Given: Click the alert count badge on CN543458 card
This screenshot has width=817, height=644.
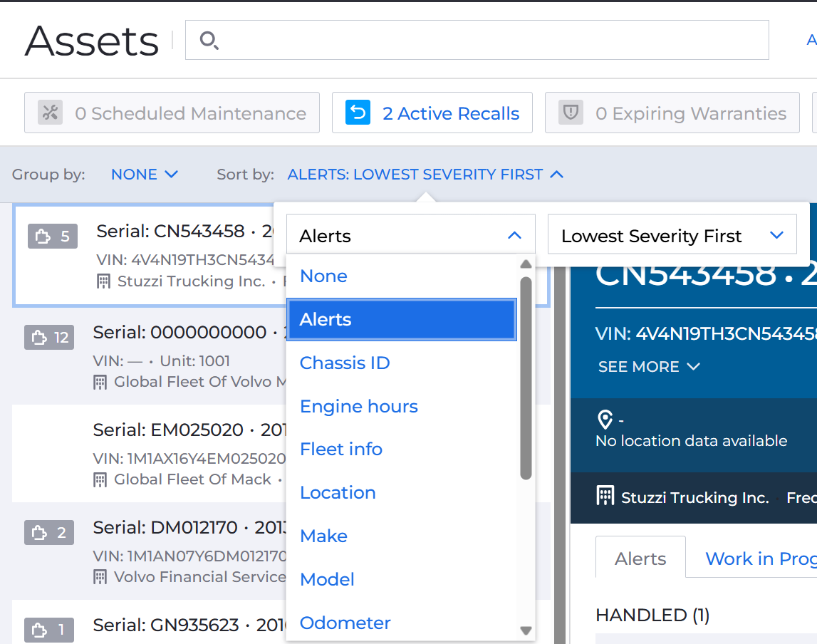Looking at the screenshot, I should pos(52,236).
